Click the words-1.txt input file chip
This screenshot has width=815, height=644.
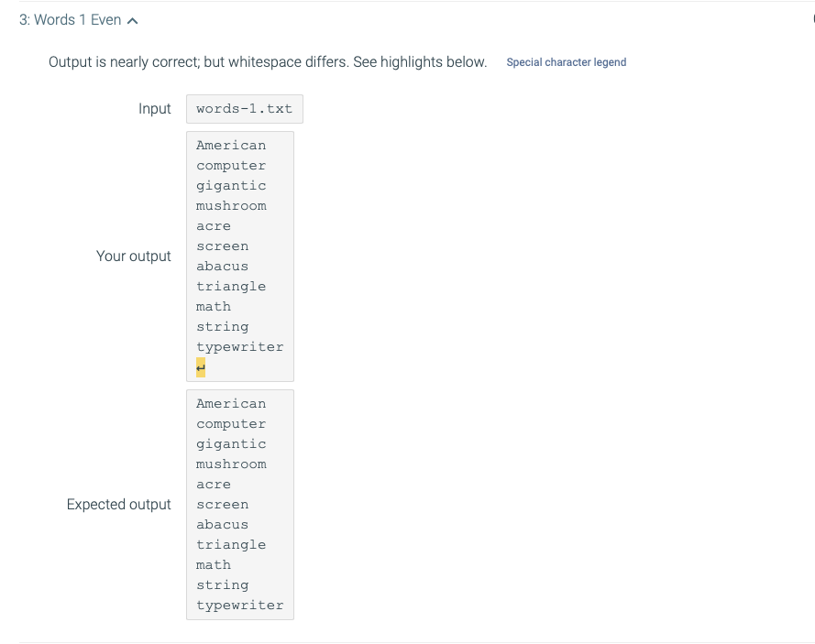(244, 108)
